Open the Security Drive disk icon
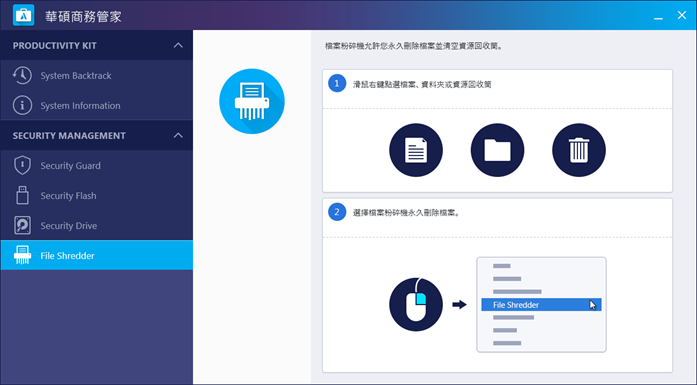This screenshot has width=697, height=385. [22, 225]
